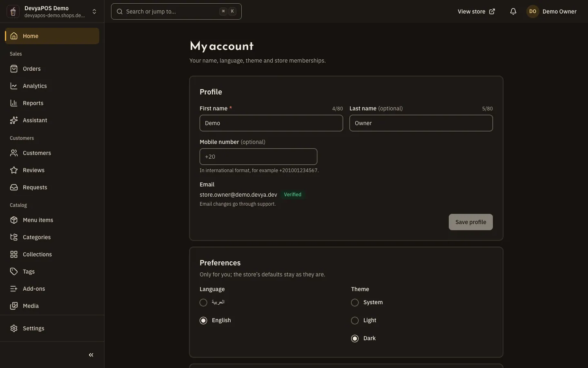The width and height of the screenshot is (588, 368).
Task: Expand the DevyaPOS Demo store switcher
Action: tap(52, 11)
